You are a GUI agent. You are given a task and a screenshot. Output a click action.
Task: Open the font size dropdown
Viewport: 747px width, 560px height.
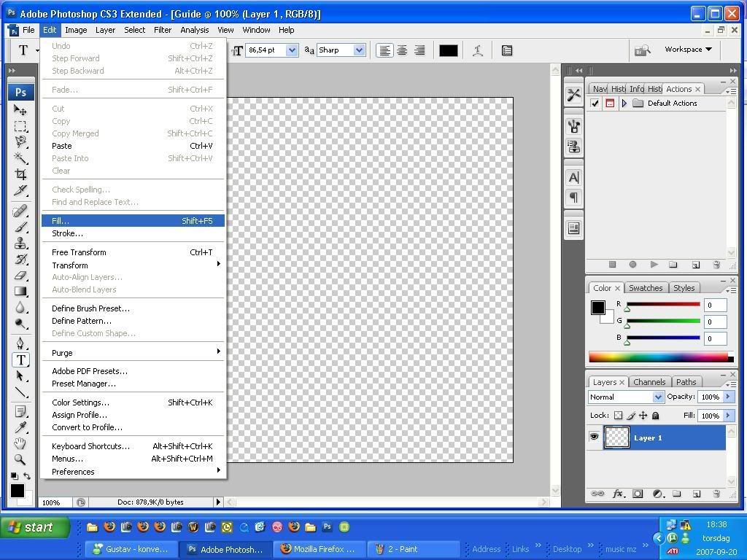pyautogui.click(x=292, y=50)
